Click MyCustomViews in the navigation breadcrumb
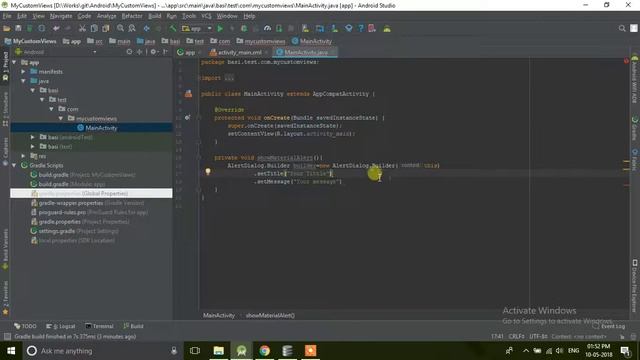This screenshot has height=360, width=640. click(x=31, y=41)
